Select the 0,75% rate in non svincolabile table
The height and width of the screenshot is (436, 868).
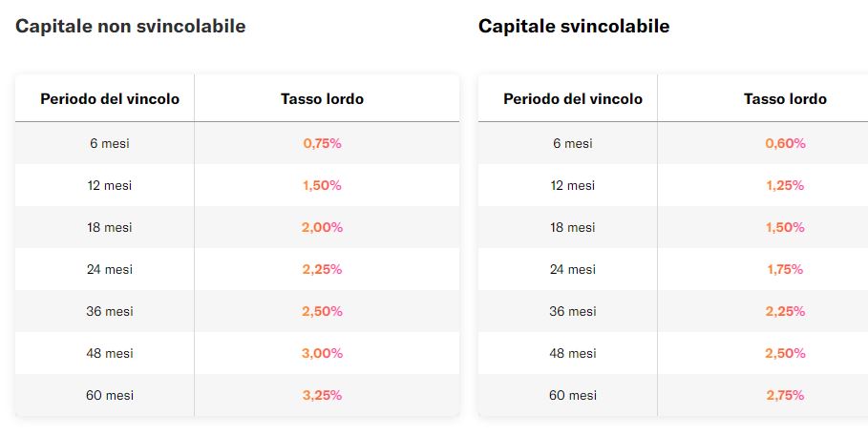point(322,143)
